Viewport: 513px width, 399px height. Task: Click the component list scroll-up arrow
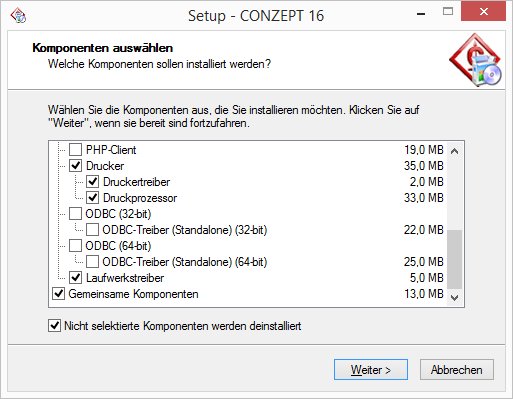pyautogui.click(x=454, y=151)
